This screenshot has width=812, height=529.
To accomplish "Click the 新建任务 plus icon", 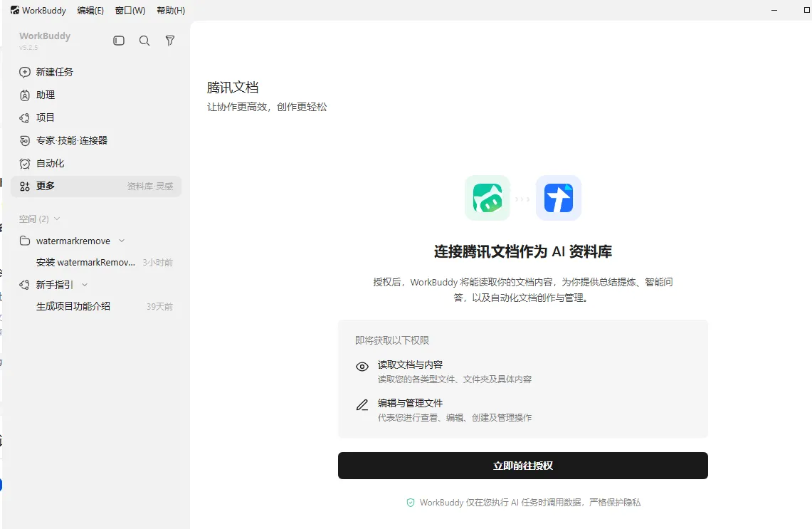I will tap(25, 72).
